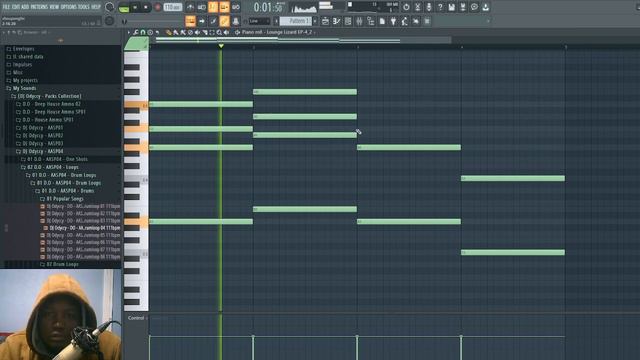640x360 pixels.
Task: Toggle the step editing arrow button
Action: 202,21
